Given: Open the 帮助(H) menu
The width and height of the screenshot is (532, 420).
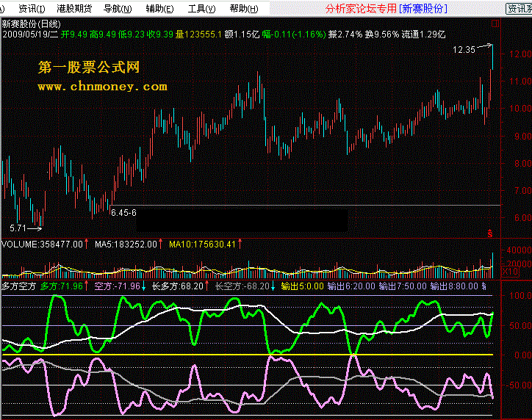Looking at the screenshot, I should coord(244,9).
